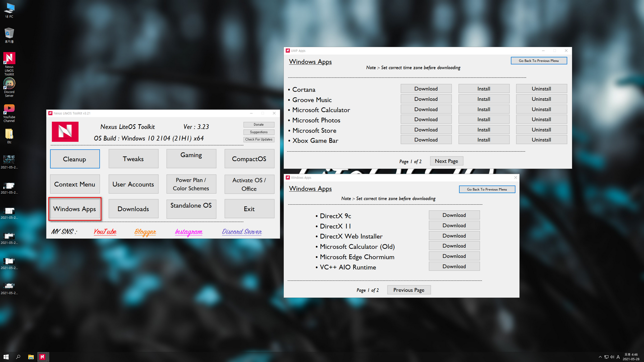Click the Suggestions button
644x362 pixels.
click(x=259, y=132)
